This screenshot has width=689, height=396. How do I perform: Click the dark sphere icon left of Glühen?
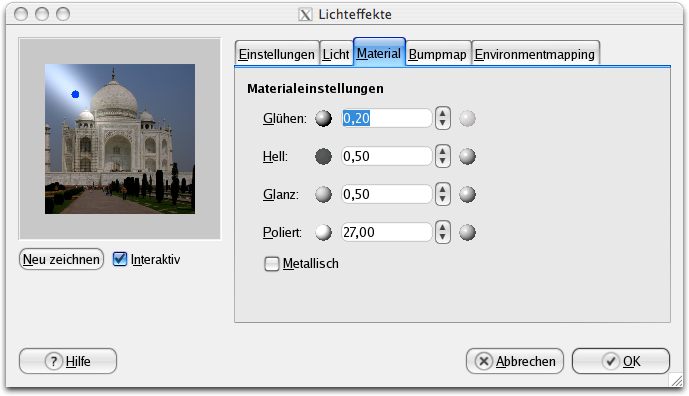pyautogui.click(x=323, y=119)
